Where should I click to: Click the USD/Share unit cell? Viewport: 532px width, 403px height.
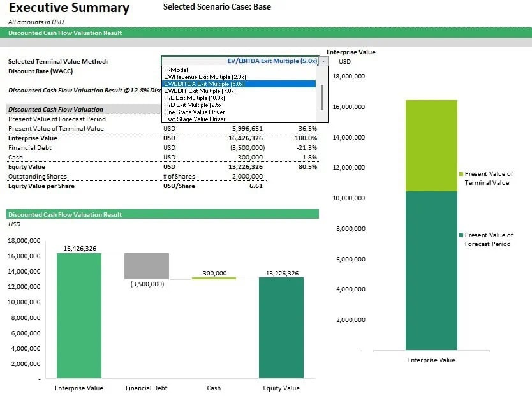pos(179,186)
